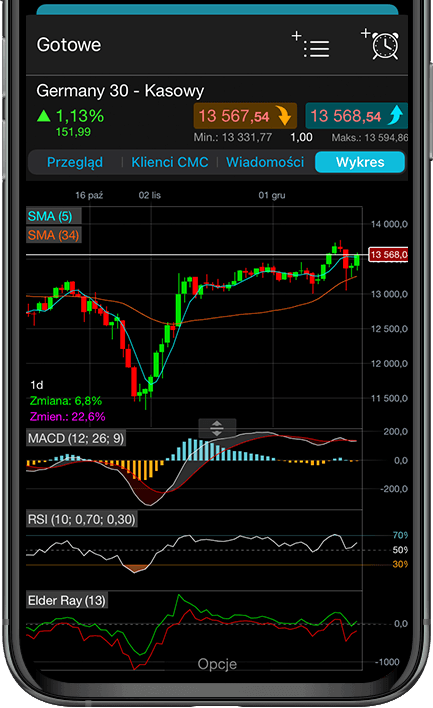433x708 pixels.
Task: Expand the MACD (12; 26; 9) settings
Action: [76, 438]
